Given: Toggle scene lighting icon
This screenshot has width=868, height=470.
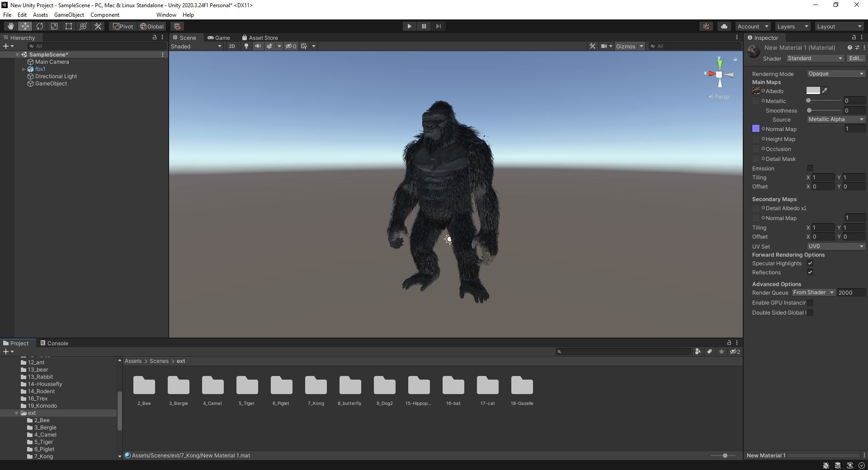Looking at the screenshot, I should 246,46.
